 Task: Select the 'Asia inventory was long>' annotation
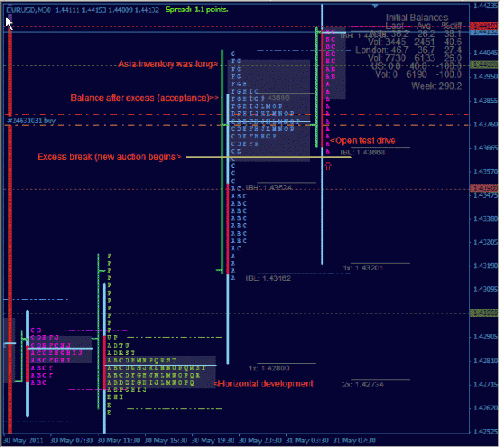pos(168,64)
